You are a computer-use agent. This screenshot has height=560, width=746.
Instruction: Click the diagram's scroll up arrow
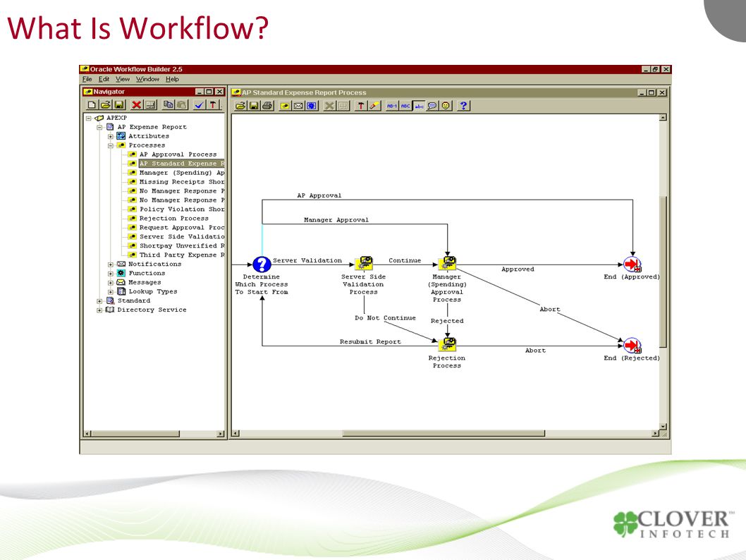[x=663, y=118]
